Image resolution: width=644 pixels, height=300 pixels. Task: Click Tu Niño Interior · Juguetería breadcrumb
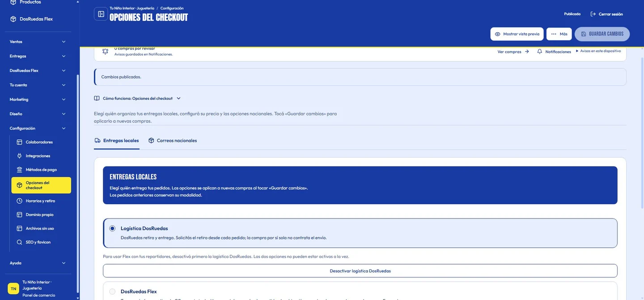tap(132, 8)
